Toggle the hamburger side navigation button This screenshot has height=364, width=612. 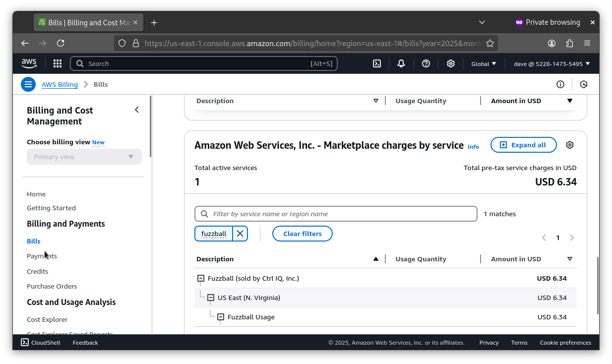[x=28, y=84]
